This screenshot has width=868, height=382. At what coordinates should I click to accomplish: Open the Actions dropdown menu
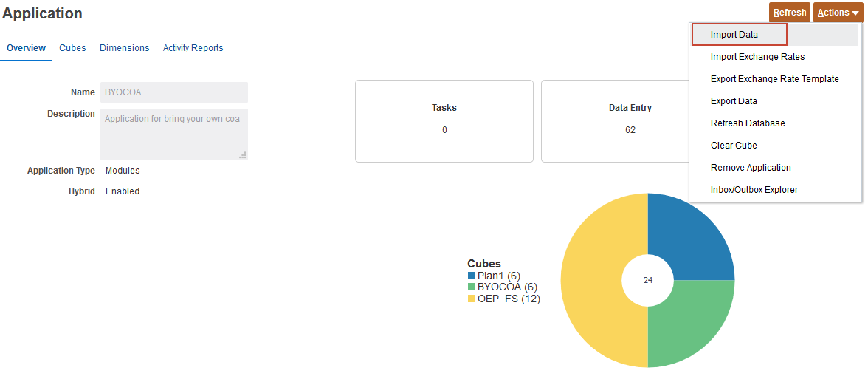coord(838,13)
